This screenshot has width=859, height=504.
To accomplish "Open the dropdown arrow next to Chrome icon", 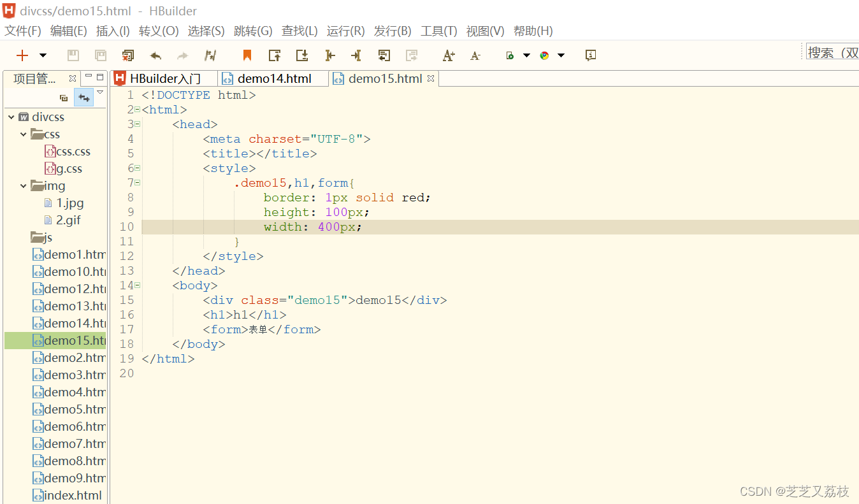I will [x=561, y=55].
